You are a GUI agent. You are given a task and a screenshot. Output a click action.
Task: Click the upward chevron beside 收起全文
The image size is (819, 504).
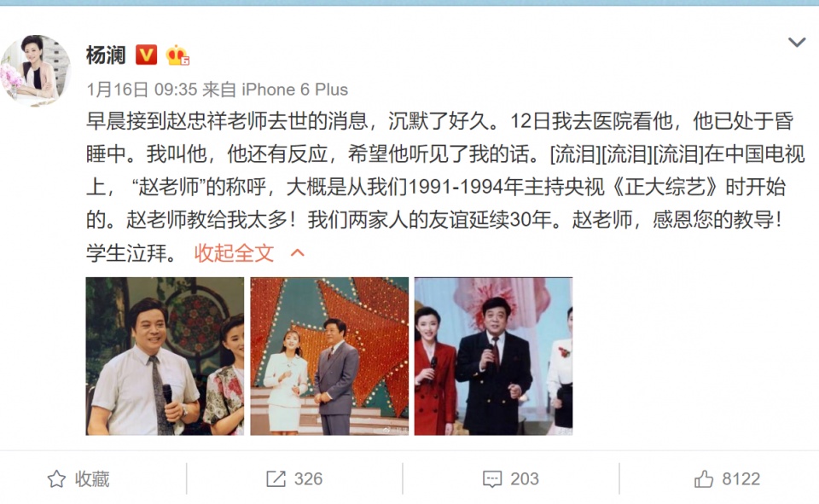pos(297,253)
